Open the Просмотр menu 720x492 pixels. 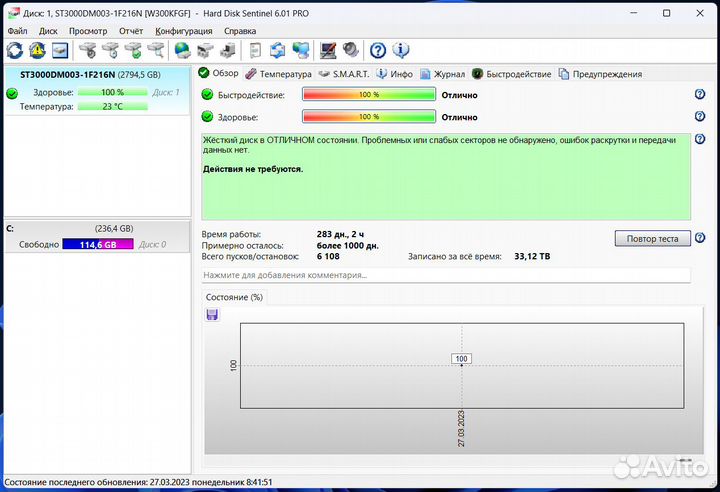[x=88, y=31]
